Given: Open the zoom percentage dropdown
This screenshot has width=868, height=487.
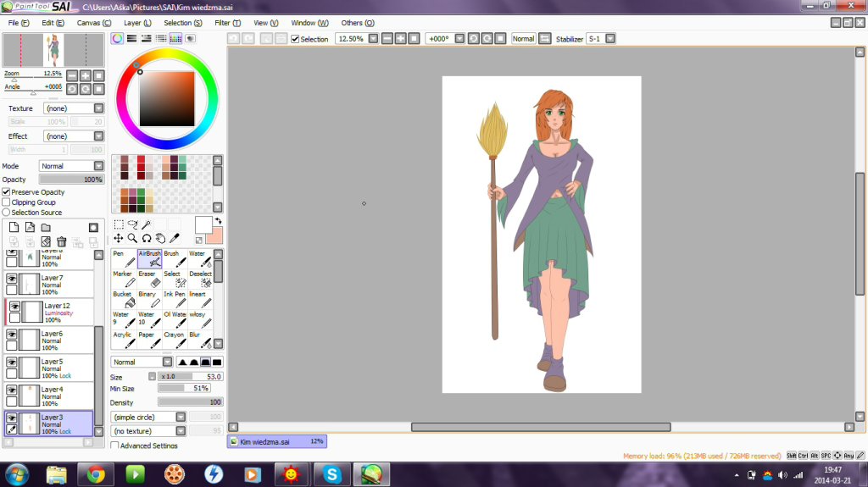Looking at the screenshot, I should click(x=373, y=39).
